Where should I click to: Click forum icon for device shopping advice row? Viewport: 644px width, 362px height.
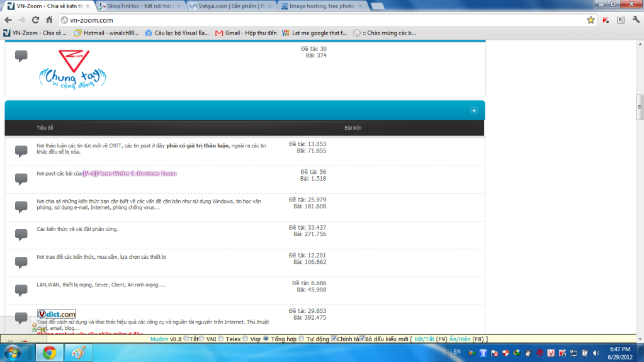(21, 262)
